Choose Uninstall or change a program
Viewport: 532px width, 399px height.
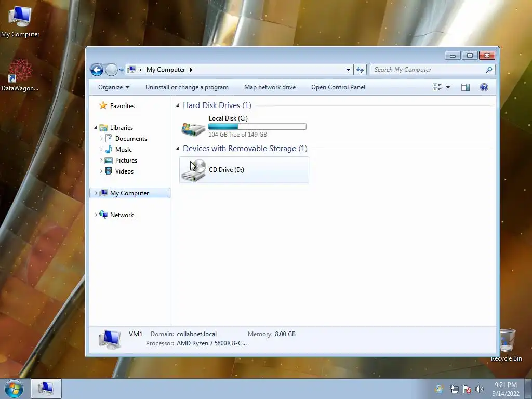point(187,87)
